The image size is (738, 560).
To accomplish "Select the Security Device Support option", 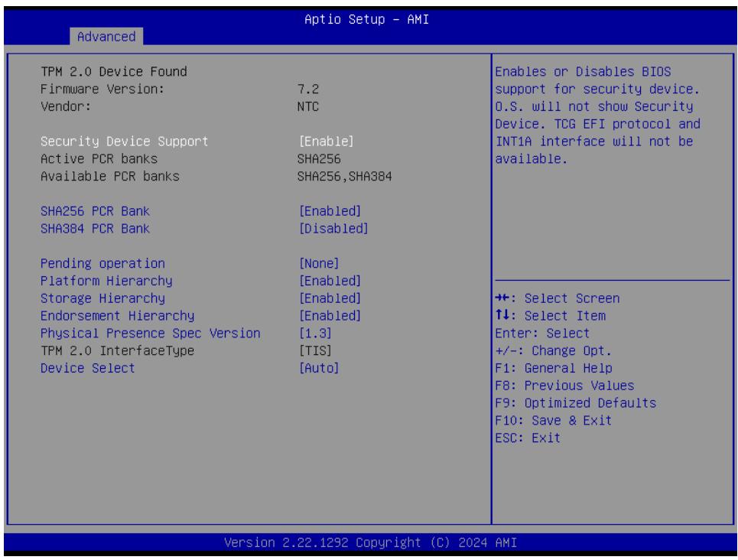I will coord(124,142).
